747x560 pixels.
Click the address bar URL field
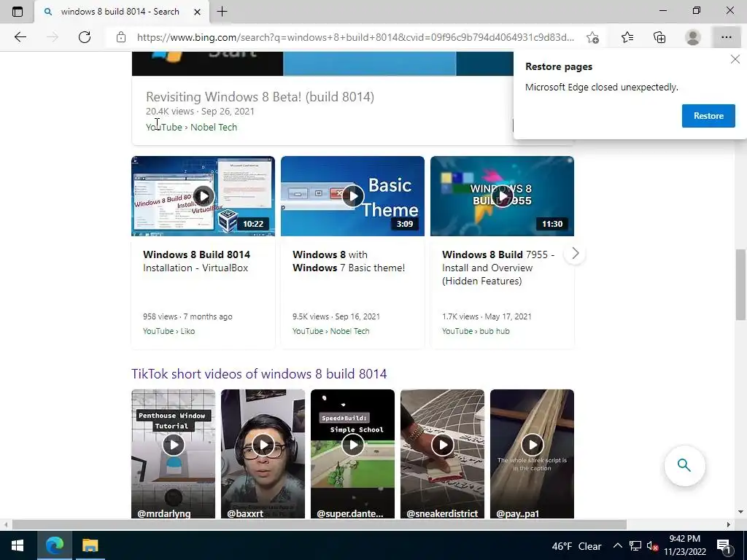(355, 37)
